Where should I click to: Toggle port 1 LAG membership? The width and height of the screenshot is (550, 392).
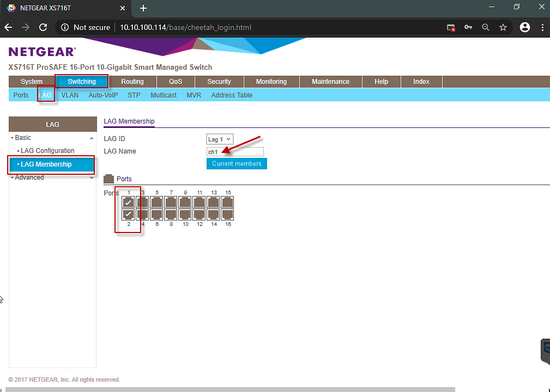pyautogui.click(x=128, y=202)
